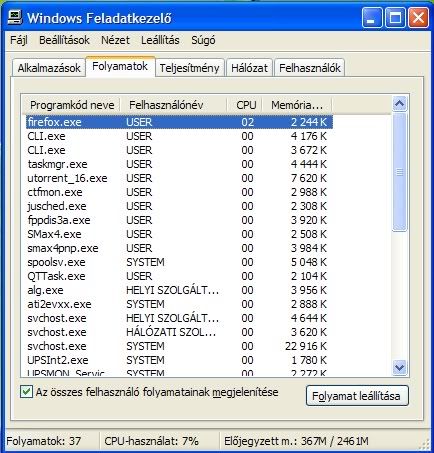
Task: Select the CLI.exe process using 3 672 K
Action: [x=179, y=150]
